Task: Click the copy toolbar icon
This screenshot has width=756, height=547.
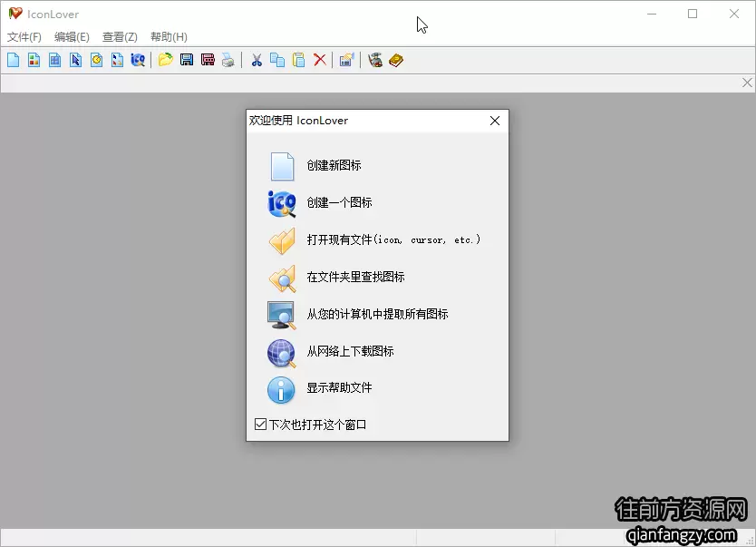Action: coord(277,60)
